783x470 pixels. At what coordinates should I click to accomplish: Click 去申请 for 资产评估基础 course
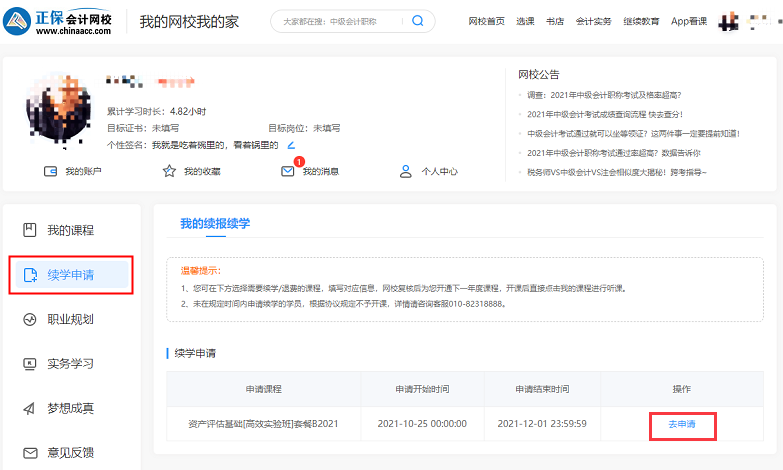[x=682, y=424]
